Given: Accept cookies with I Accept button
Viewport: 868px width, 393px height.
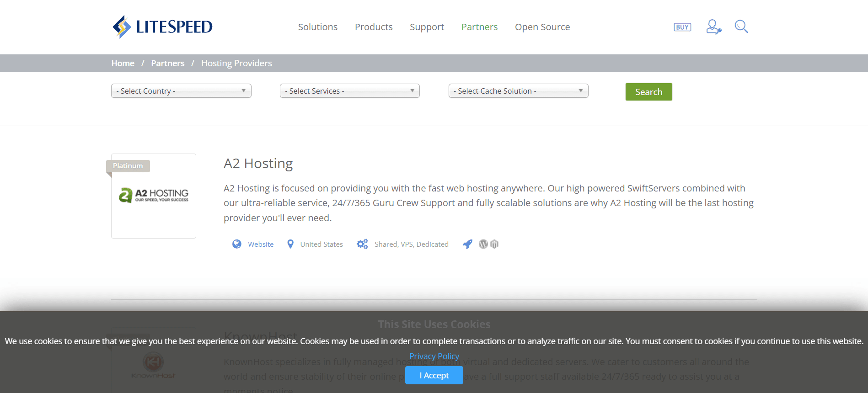Looking at the screenshot, I should coord(434,375).
